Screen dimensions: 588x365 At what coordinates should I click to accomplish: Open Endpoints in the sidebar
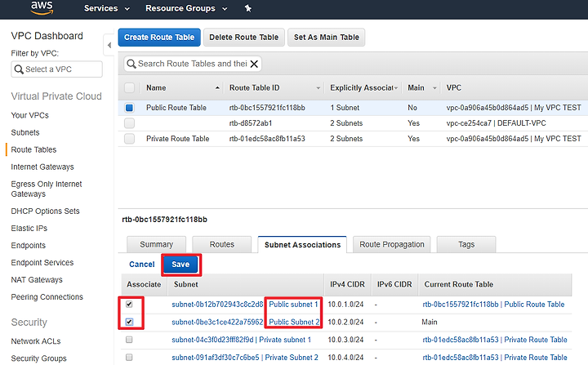28,246
